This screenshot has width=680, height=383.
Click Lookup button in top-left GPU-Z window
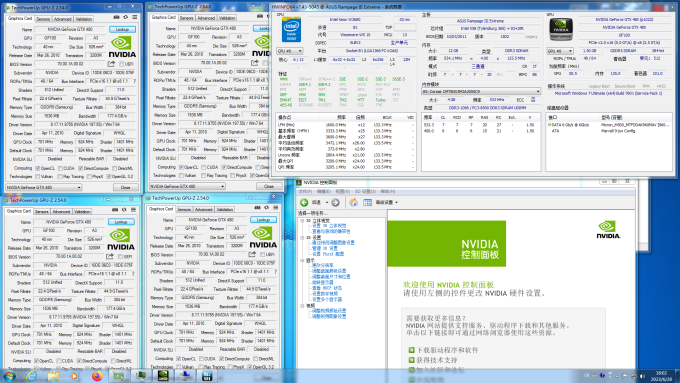122,29
